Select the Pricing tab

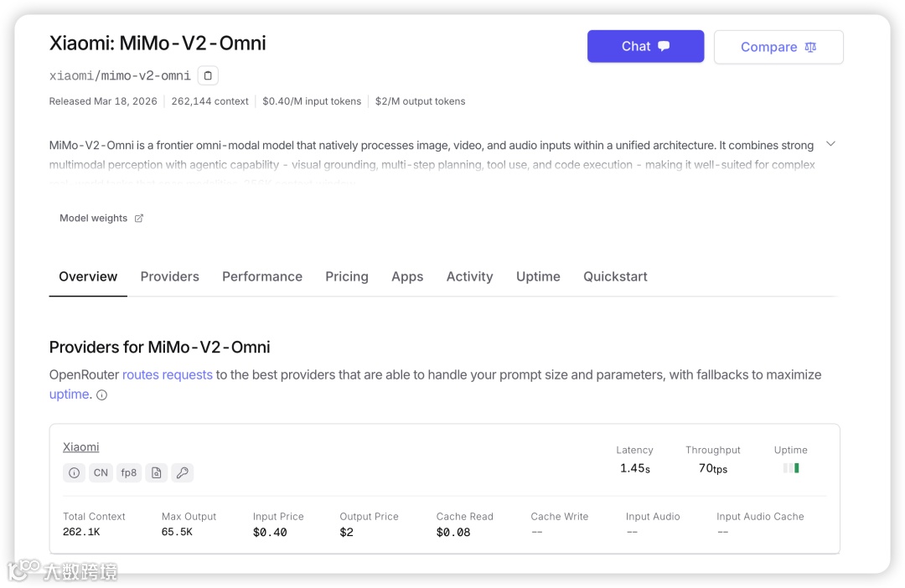tap(347, 276)
